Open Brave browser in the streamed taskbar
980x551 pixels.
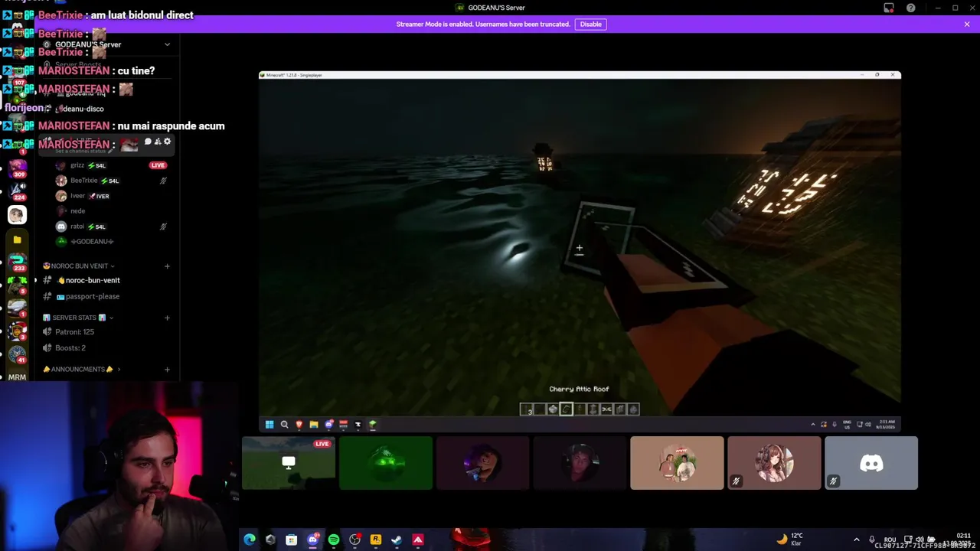[x=299, y=425]
